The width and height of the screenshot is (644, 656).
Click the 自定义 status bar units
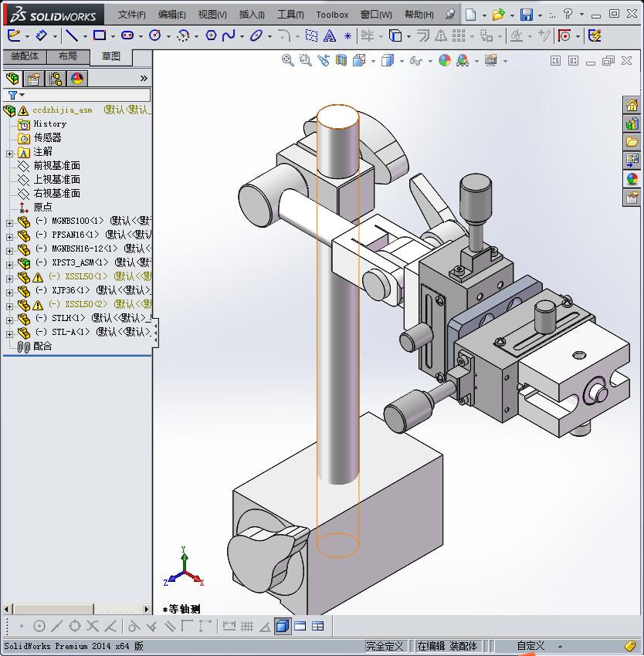tap(530, 646)
